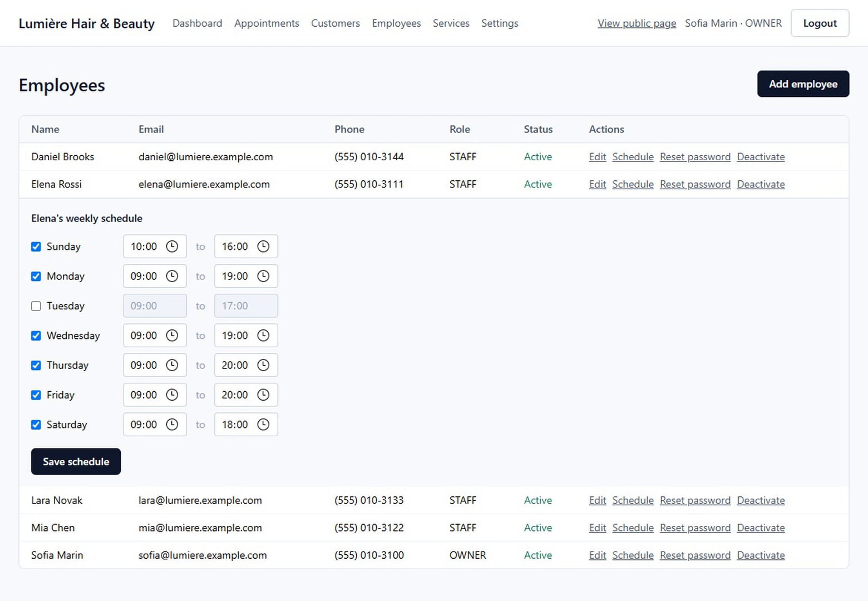Select the Services nav item
The height and width of the screenshot is (601, 868).
pos(451,23)
